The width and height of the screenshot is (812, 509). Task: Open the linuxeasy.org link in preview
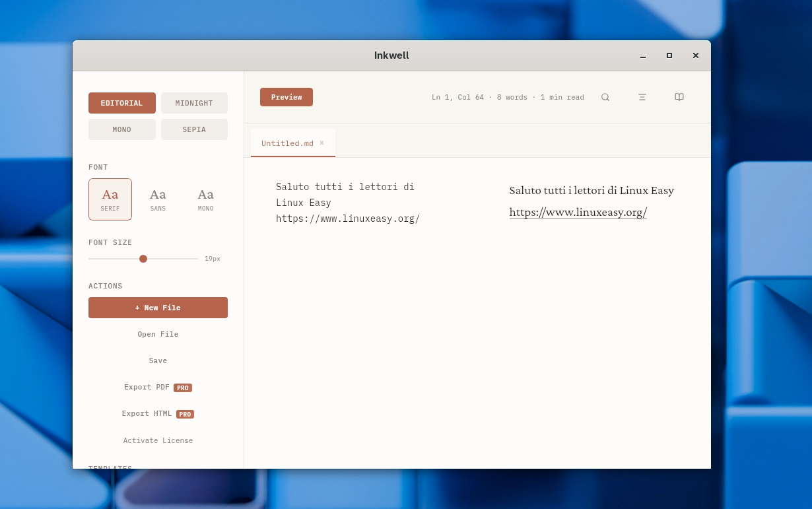coord(578,213)
